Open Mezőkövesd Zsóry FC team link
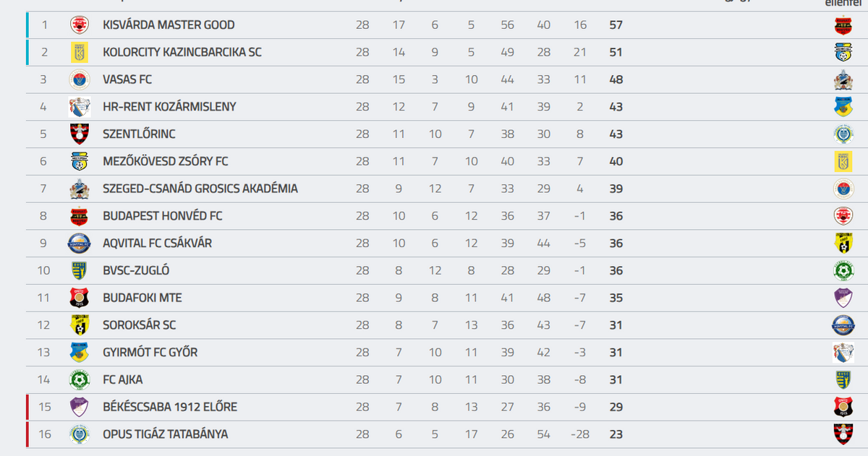 (165, 161)
